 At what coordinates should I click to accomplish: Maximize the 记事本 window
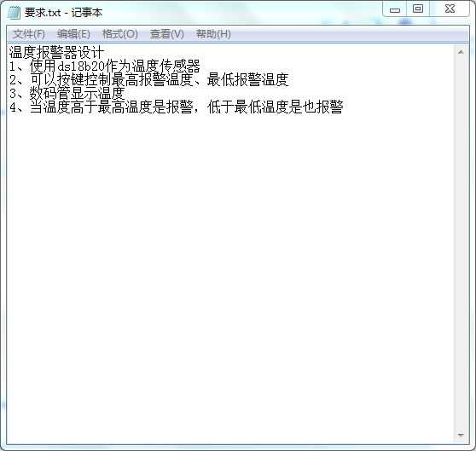click(x=418, y=9)
